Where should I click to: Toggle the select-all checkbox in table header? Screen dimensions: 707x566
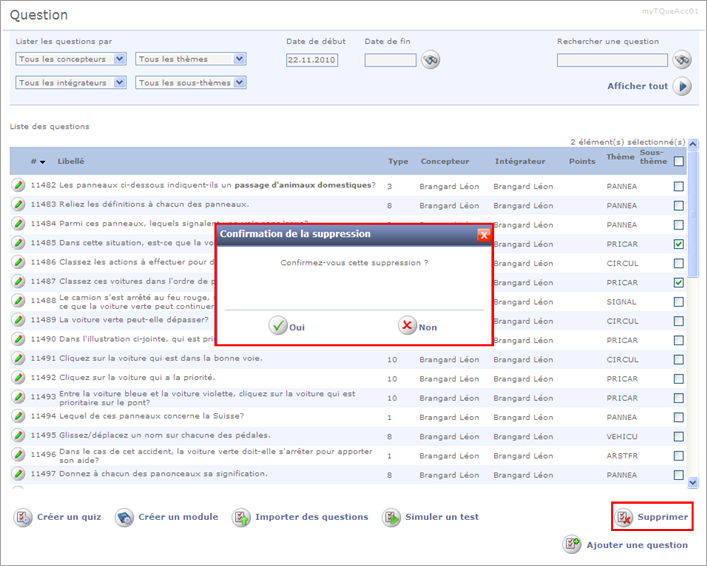click(679, 161)
